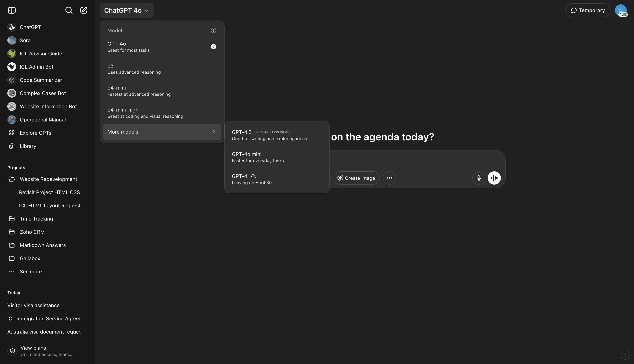Choose the GPT-4o mini model
Viewport: 634px width, 364px height.
pyautogui.click(x=277, y=157)
